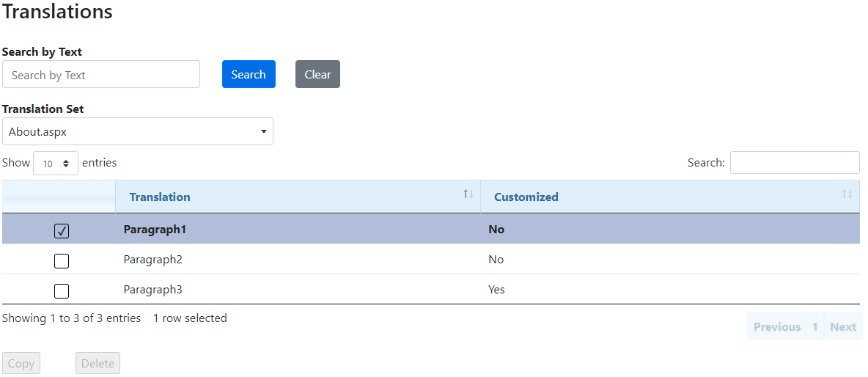
Task: Uncheck the Paragraph1 row checkbox
Action: pos(62,231)
